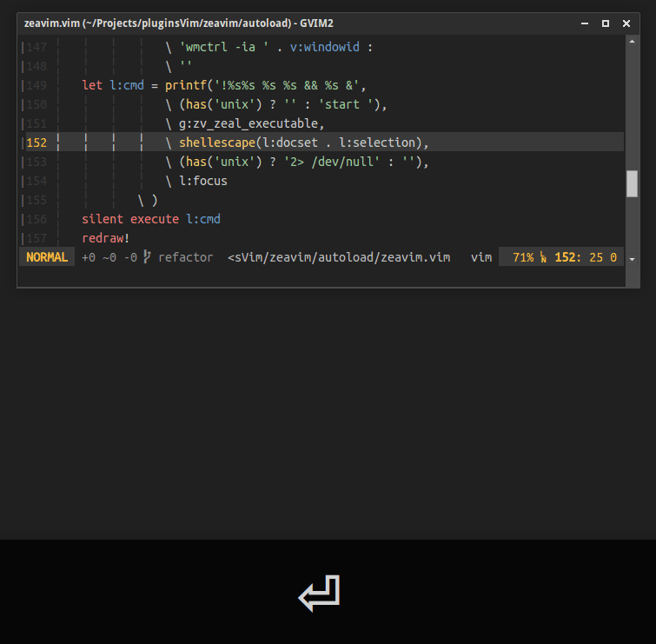Click the git branch icon before refactor

147,257
